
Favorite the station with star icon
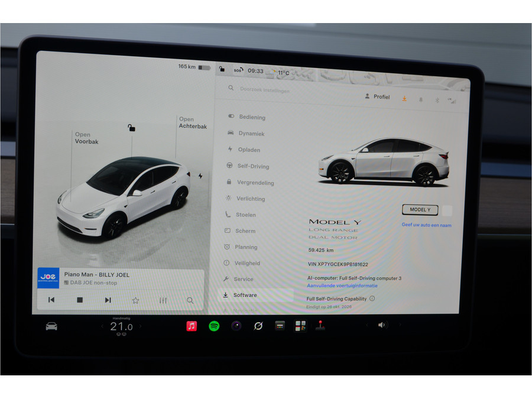(135, 300)
